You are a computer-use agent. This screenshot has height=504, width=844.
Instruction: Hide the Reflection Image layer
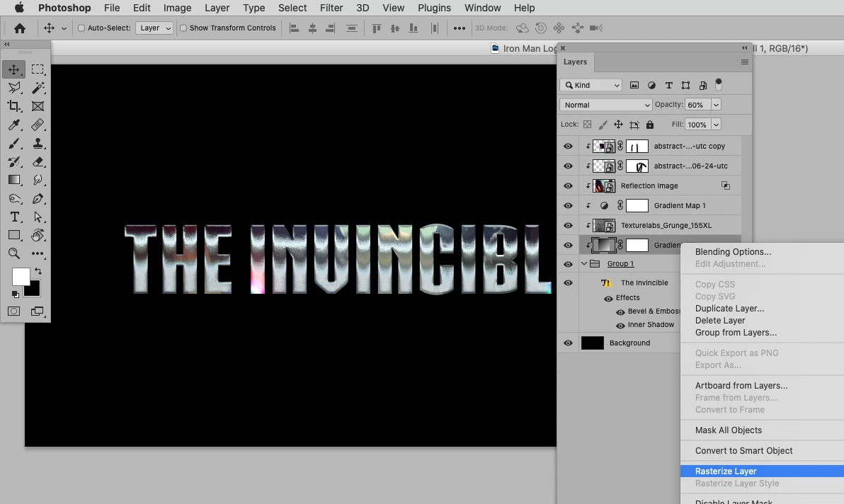568,186
